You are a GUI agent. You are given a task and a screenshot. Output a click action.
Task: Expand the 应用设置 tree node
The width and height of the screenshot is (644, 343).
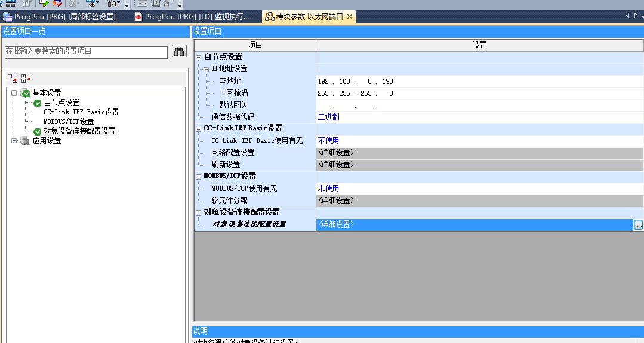pos(14,141)
